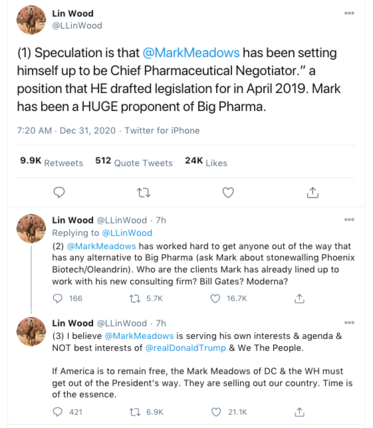Like the main tweet with heart icon
This screenshot has width=373, height=428.
pyautogui.click(x=228, y=192)
